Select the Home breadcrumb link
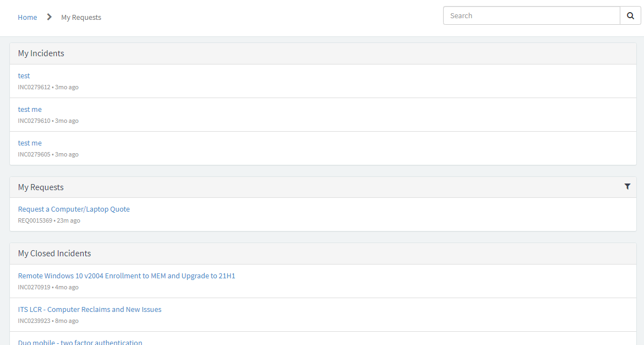The width and height of the screenshot is (644, 345). [27, 17]
